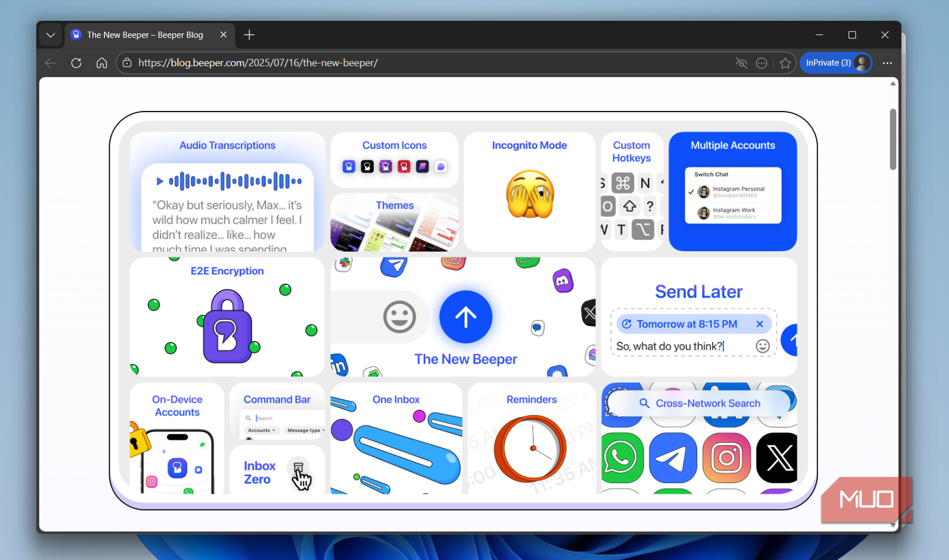Click the Option key in Custom Hotkeys
The image size is (949, 560).
[642, 230]
